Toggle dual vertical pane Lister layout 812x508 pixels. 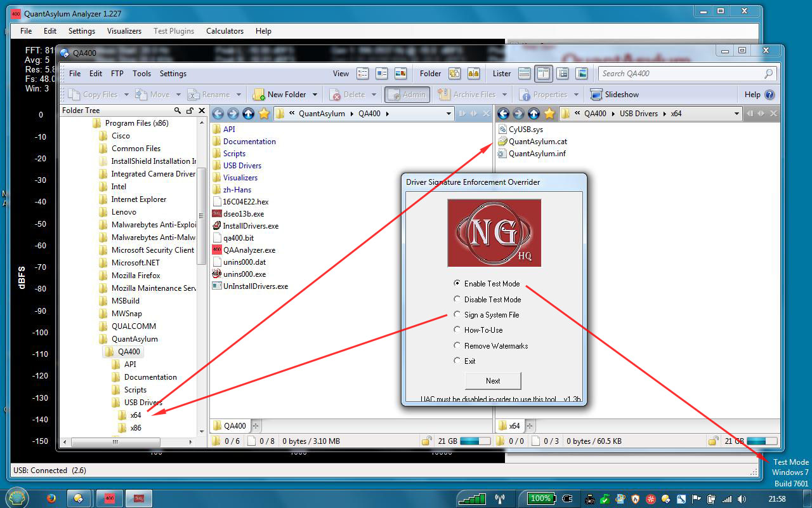(x=544, y=74)
